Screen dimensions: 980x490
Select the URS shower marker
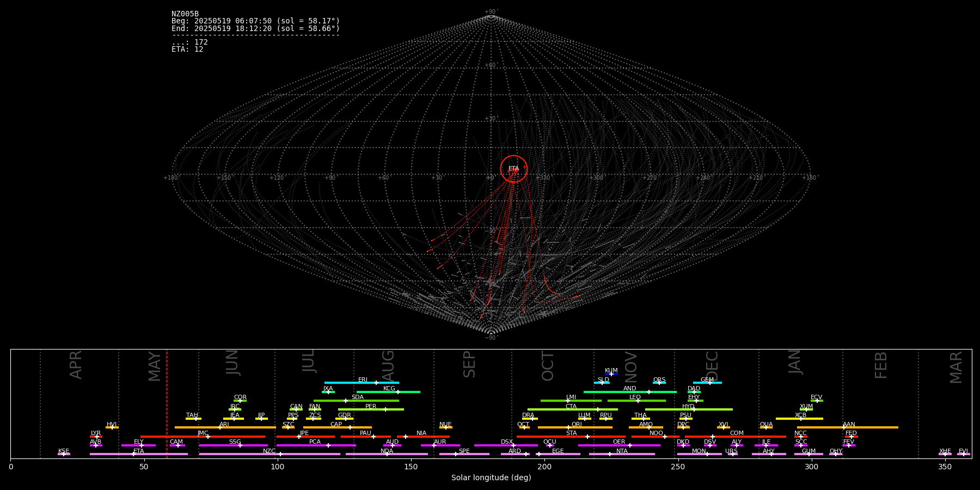point(732,454)
